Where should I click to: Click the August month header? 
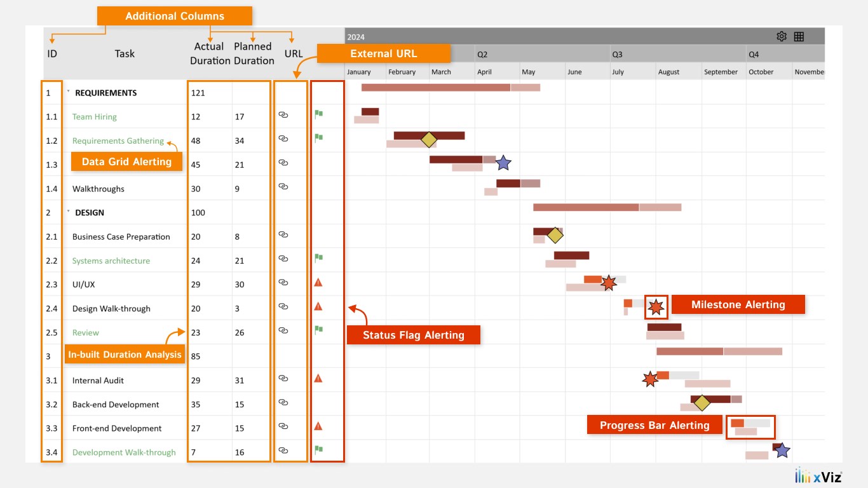coord(669,72)
